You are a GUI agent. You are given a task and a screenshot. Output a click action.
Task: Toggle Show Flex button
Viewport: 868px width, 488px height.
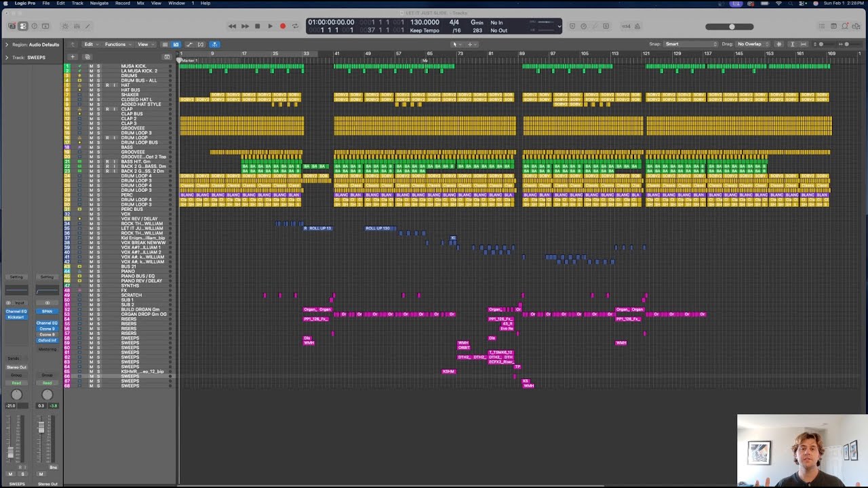pos(201,44)
